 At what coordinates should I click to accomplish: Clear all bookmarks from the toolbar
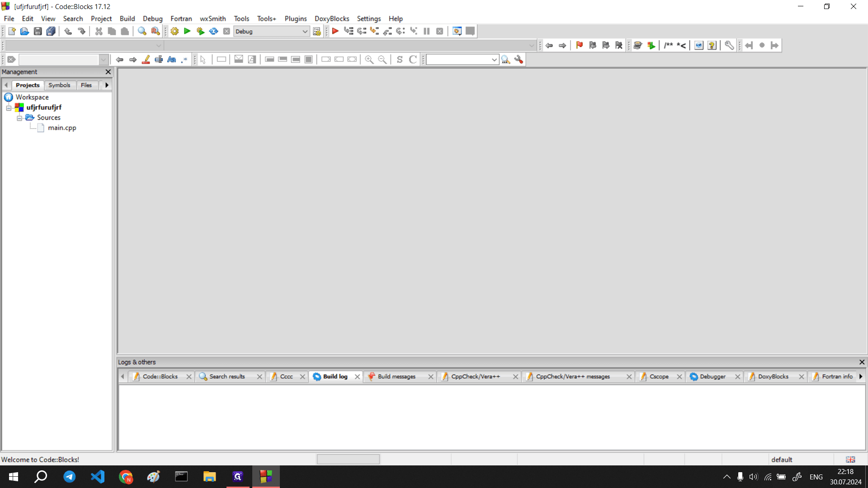coord(619,45)
